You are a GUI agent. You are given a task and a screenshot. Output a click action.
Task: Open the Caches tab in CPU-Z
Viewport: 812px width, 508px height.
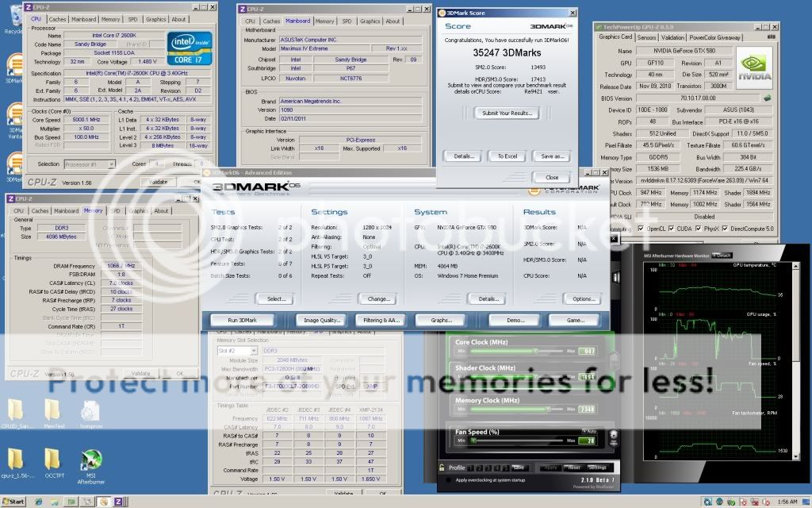[57, 19]
